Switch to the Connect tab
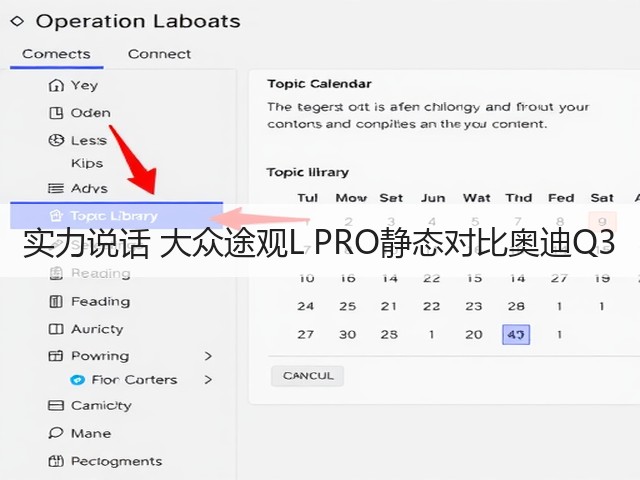 click(159, 54)
